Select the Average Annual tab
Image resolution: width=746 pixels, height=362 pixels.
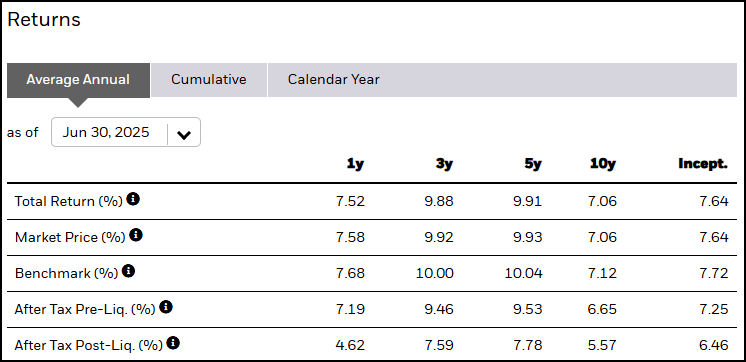(x=78, y=79)
